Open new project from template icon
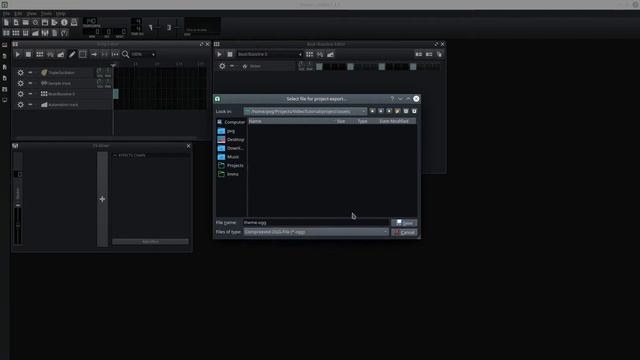This screenshot has width=640, height=360. 16,22
